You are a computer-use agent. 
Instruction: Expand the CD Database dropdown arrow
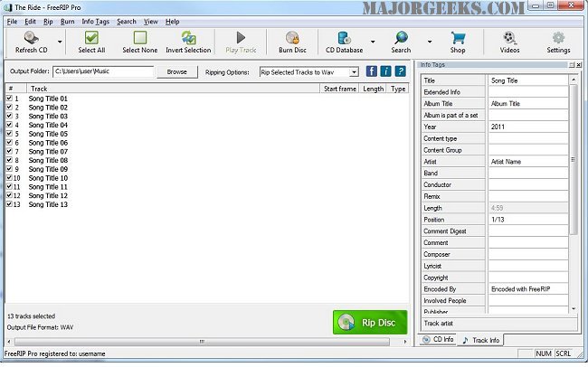[373, 42]
